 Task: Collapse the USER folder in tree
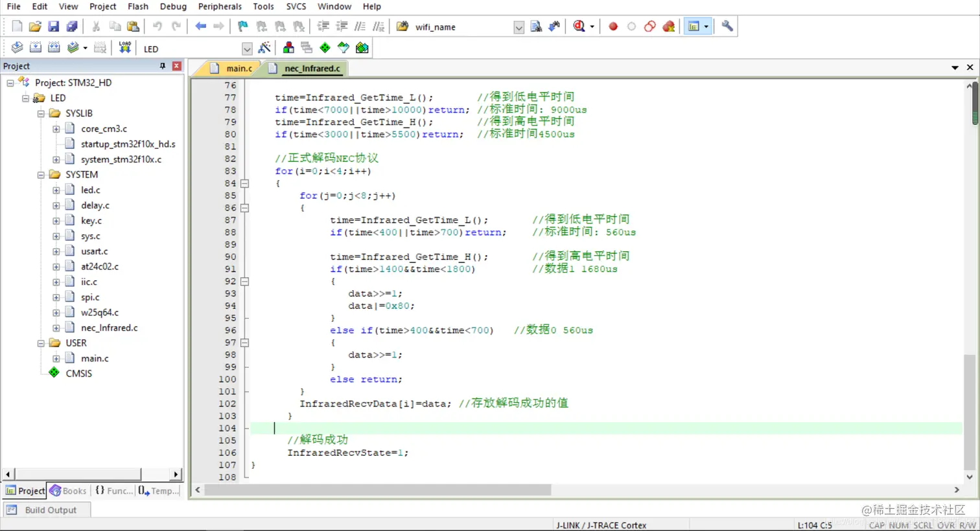(x=41, y=343)
